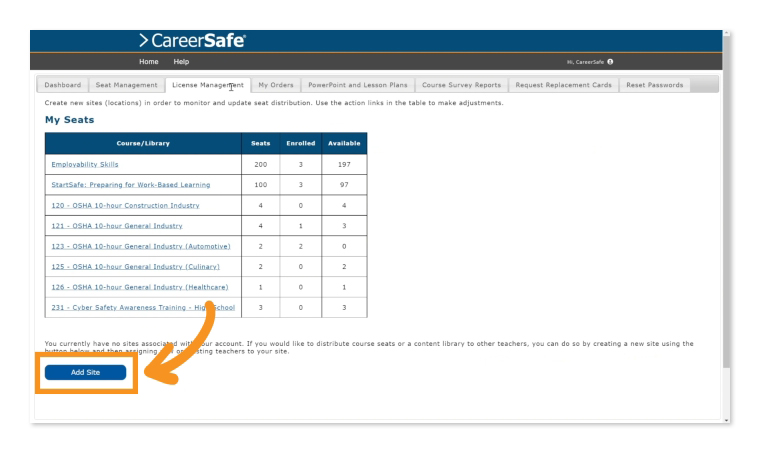Open StartSafe: Preparing for Work-Based Learning link
Viewport: 760px width, 453px height.
[131, 185]
